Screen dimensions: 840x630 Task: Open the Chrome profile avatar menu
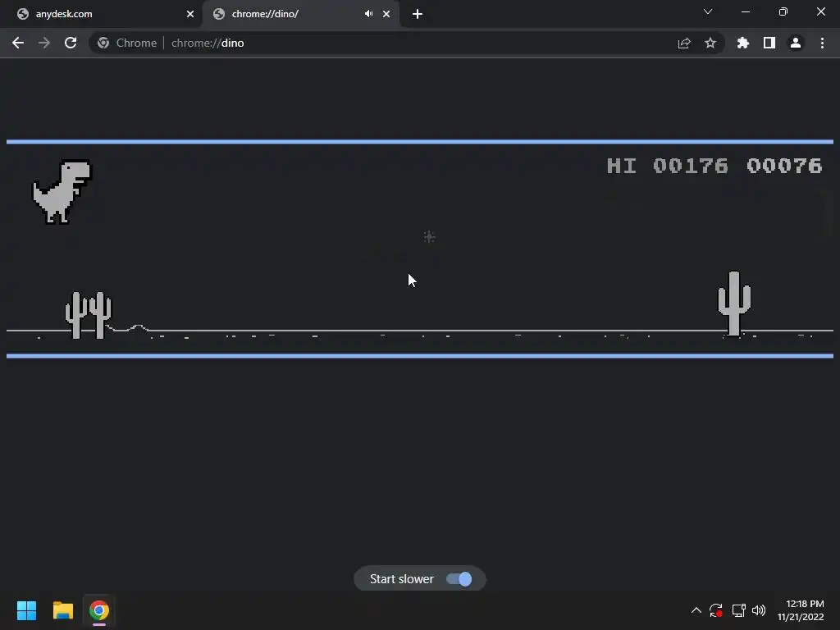[796, 43]
